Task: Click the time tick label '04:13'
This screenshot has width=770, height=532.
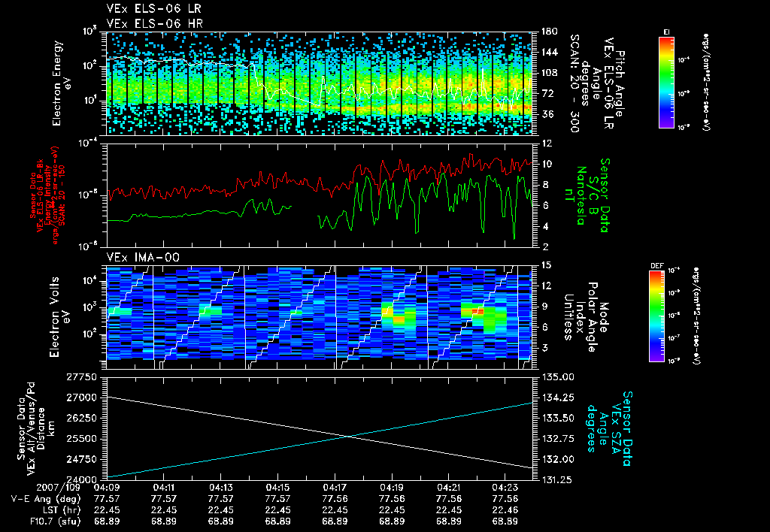Action: 220,488
